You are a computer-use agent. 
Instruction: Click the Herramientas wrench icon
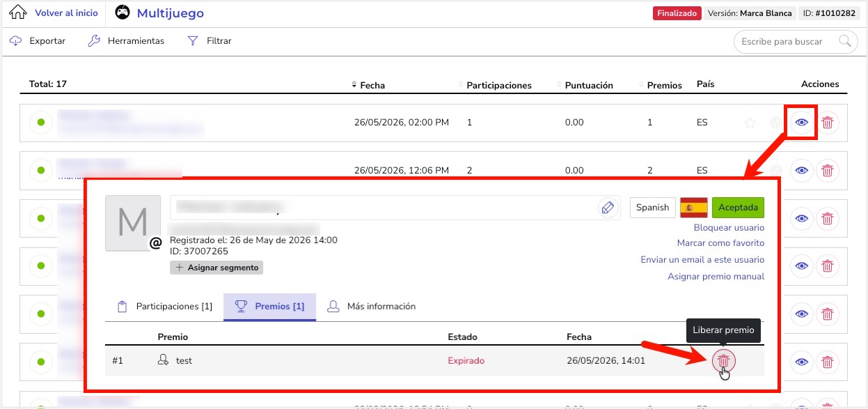(x=94, y=41)
